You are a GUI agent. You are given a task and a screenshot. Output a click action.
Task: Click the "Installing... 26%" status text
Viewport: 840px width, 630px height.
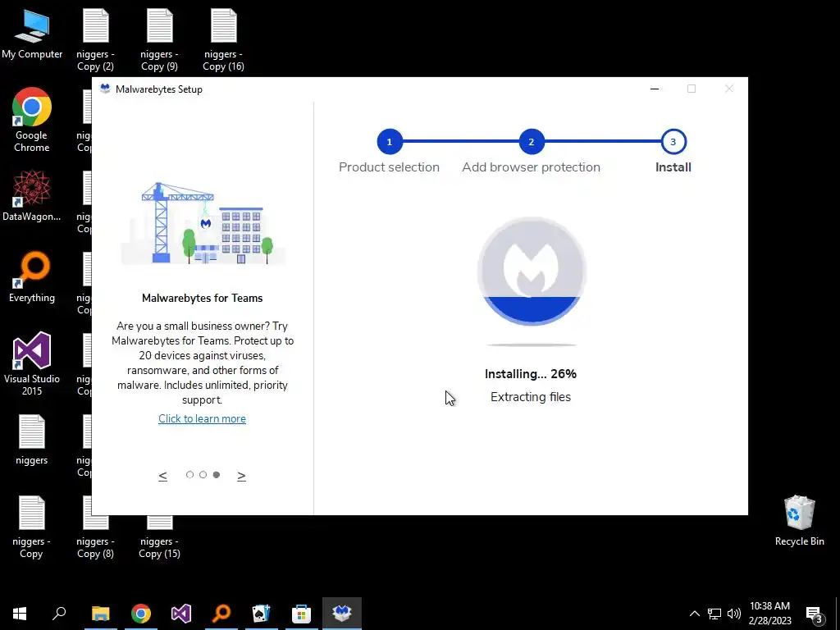coord(531,374)
